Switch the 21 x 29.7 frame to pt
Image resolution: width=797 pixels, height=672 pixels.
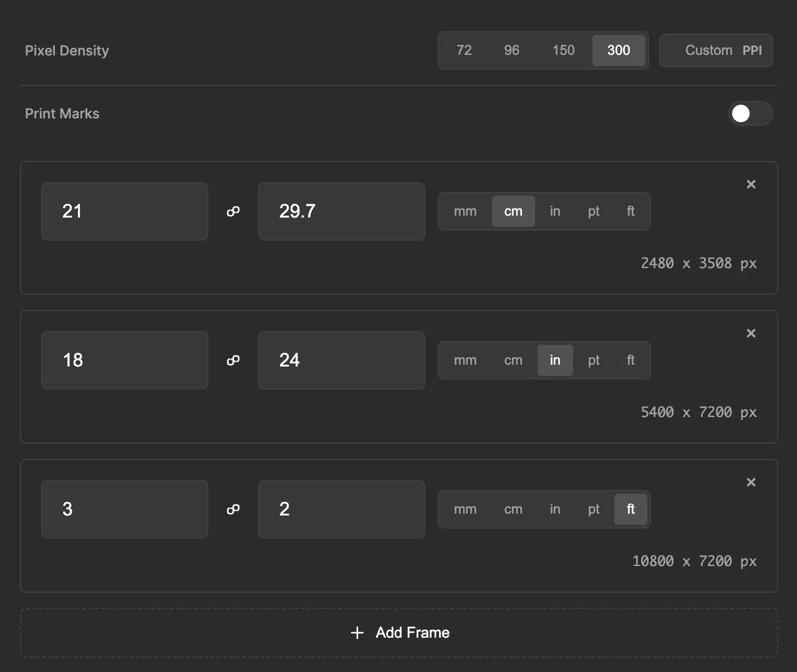(594, 211)
